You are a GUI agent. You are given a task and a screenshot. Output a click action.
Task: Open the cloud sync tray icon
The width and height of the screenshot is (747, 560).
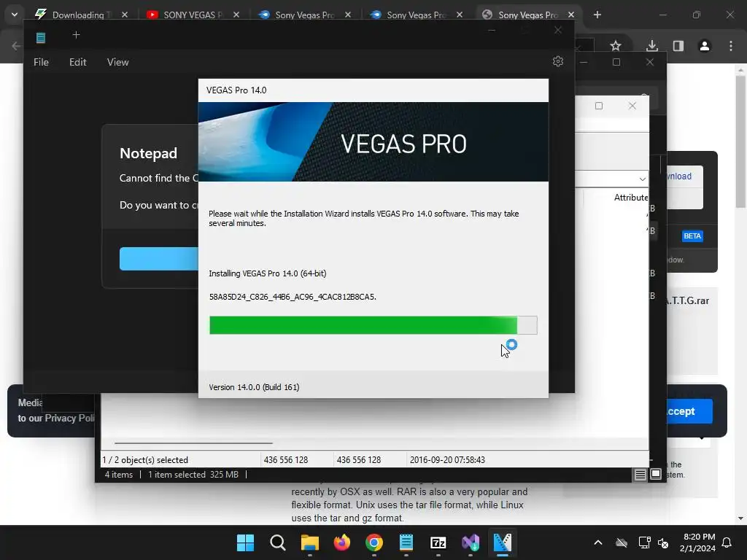click(x=622, y=542)
